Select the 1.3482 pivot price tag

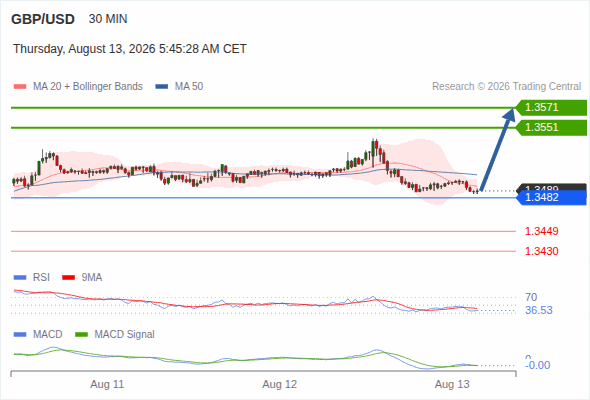(x=551, y=198)
